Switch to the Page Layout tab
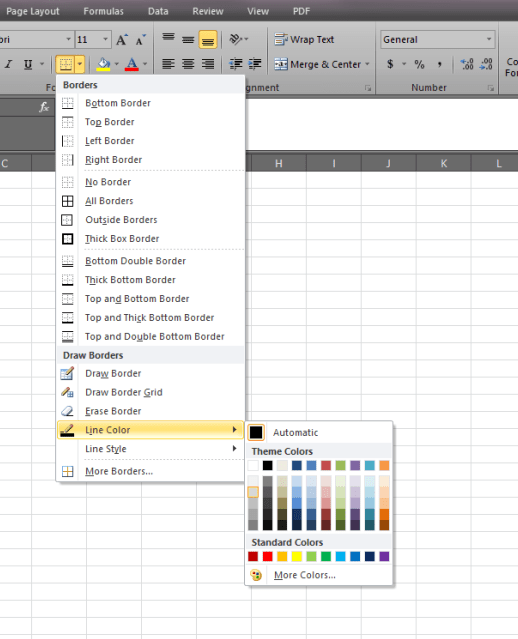The width and height of the screenshot is (518, 639). point(33,11)
